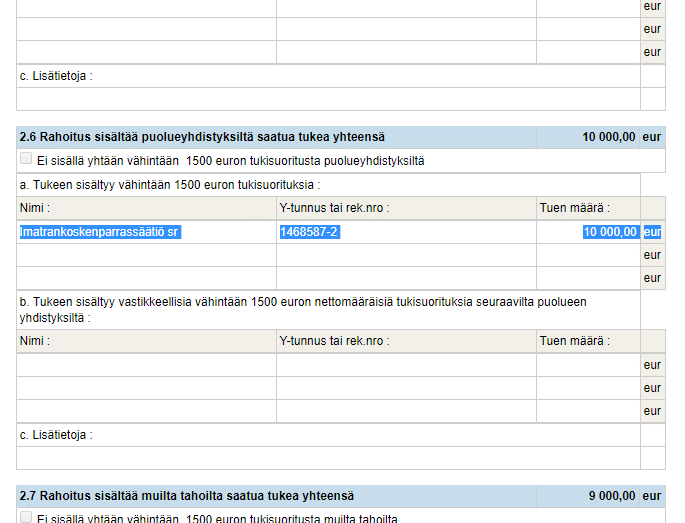Click first empty Y-tunnus row in 2.6 section b
Screen dimensions: 685x523
click(406, 365)
